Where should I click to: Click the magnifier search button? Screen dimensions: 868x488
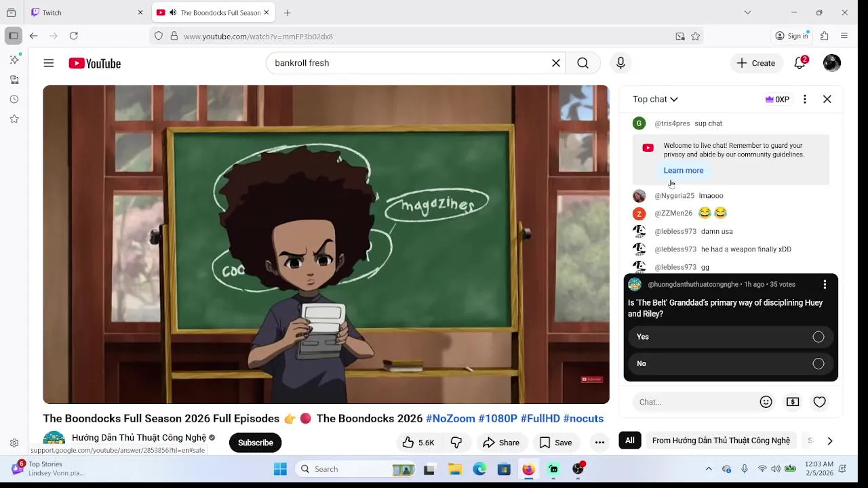[x=583, y=63]
